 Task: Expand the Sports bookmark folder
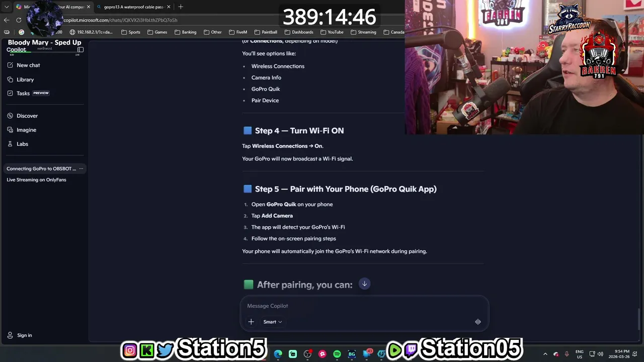(131, 32)
